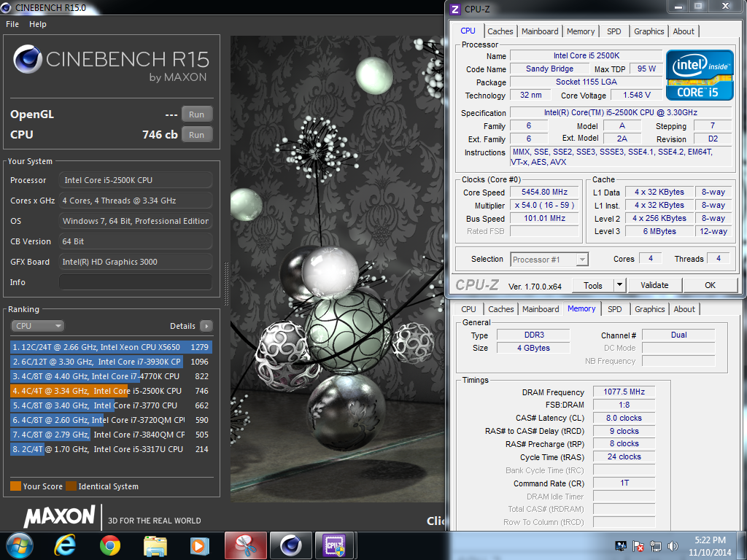This screenshot has height=560, width=747.
Task: Click the CPU-Z title bar Z icon
Action: [455, 9]
